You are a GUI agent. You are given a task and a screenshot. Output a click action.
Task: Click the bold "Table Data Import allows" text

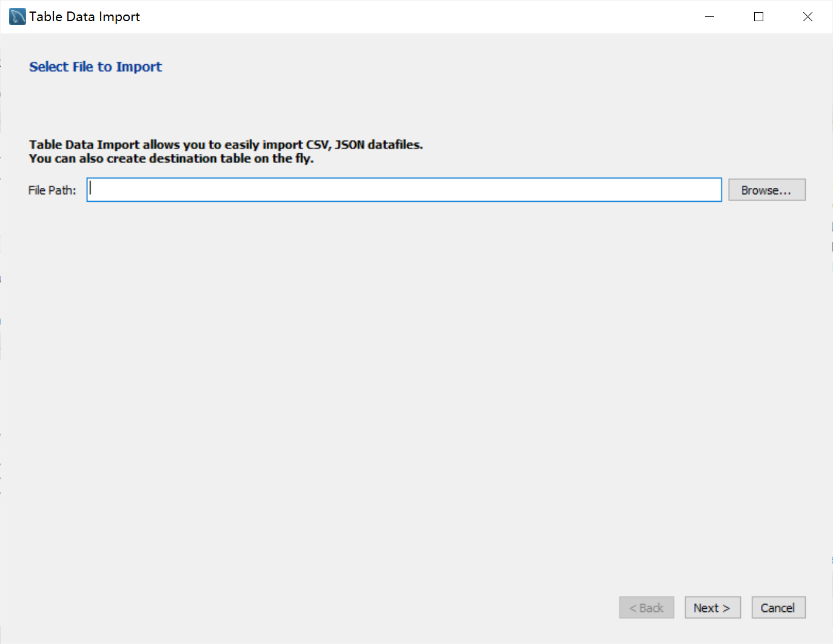pos(104,145)
